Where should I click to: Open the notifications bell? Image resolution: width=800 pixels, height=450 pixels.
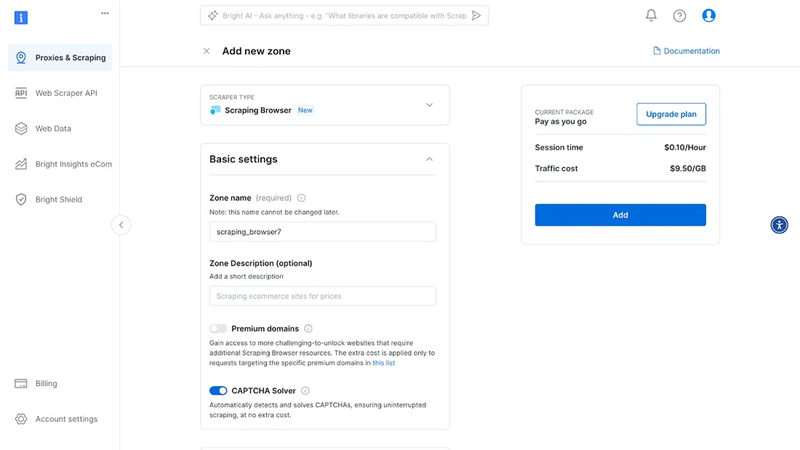[651, 15]
